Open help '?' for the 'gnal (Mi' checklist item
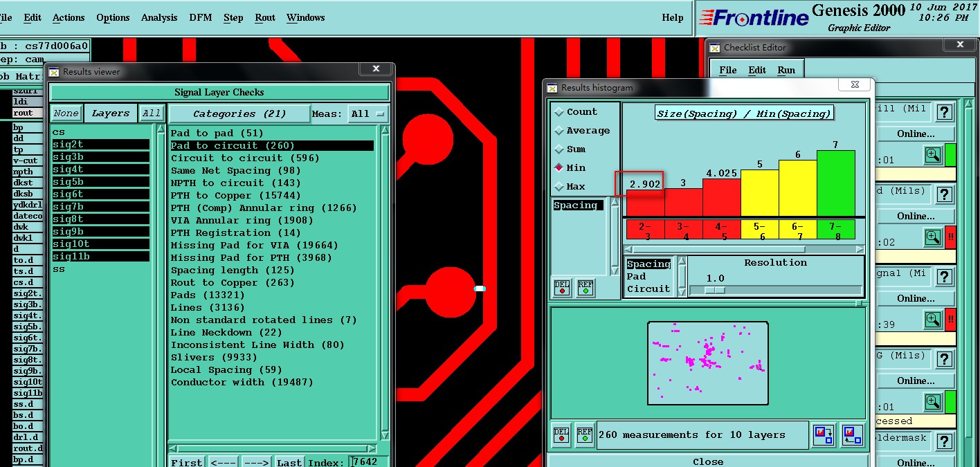The image size is (980, 467). pyautogui.click(x=943, y=277)
